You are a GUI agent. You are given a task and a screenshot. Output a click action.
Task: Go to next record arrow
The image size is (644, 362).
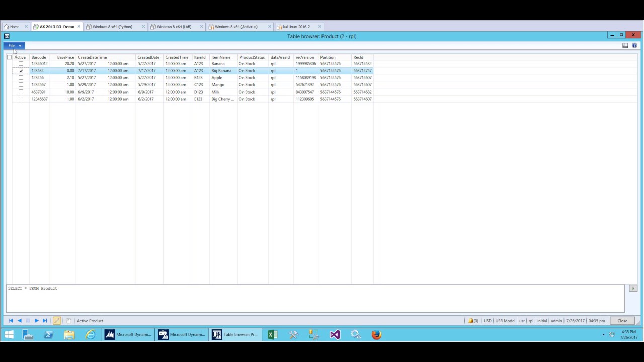coord(36,321)
